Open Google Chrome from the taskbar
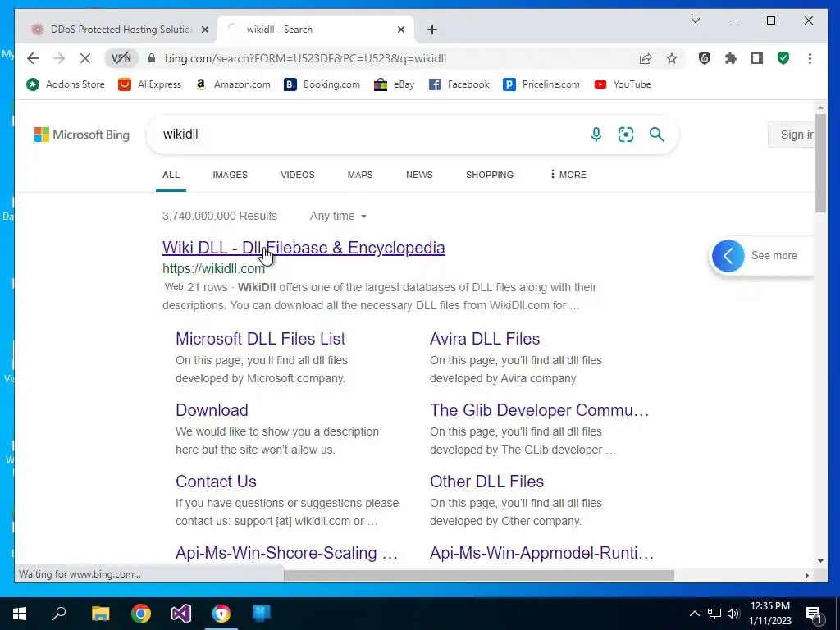 141,614
